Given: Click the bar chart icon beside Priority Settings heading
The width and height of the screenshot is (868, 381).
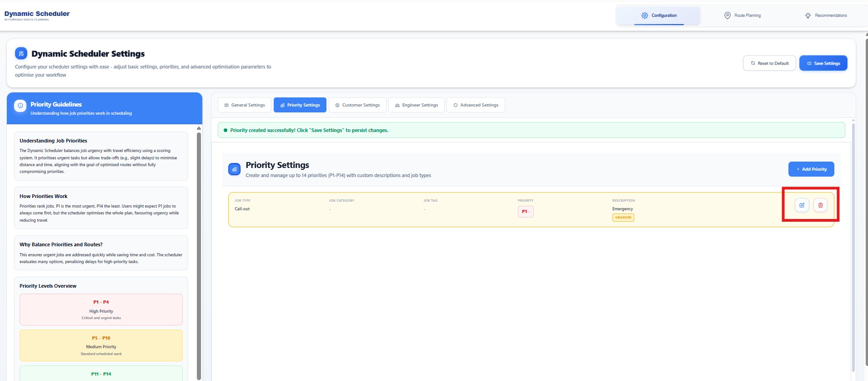Looking at the screenshot, I should pyautogui.click(x=234, y=169).
